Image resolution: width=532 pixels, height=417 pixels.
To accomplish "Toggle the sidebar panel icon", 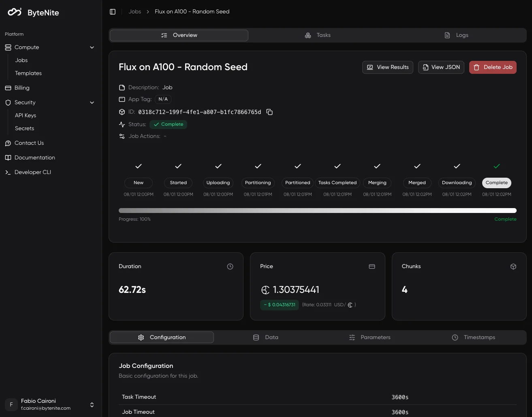I will pos(113,12).
